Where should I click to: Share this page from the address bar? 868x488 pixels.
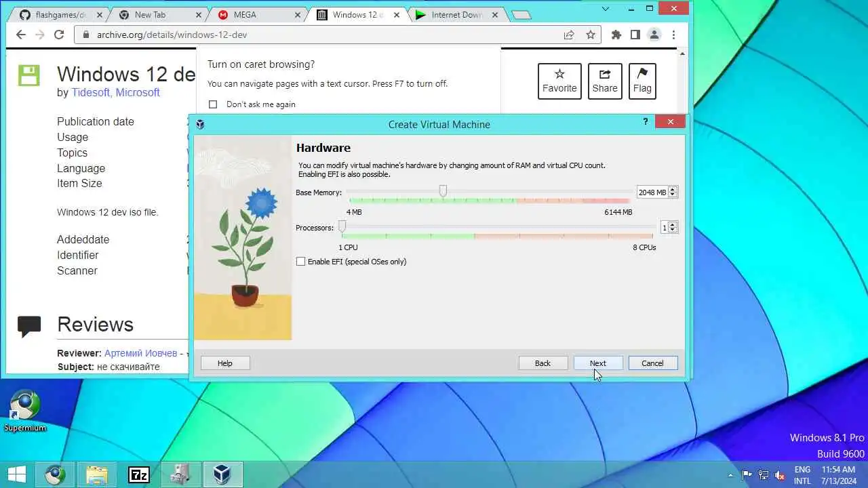pos(569,35)
